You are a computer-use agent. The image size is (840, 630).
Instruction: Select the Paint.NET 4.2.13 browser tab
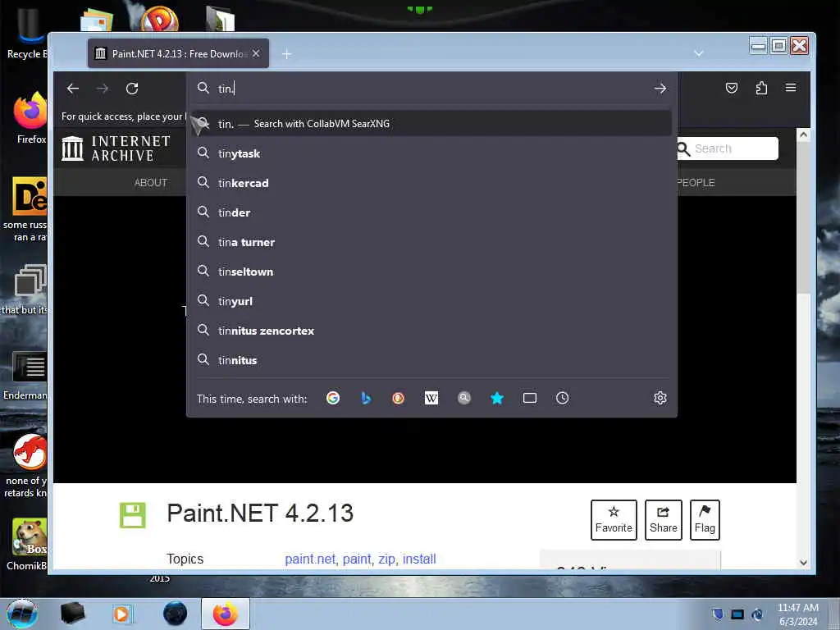[178, 53]
